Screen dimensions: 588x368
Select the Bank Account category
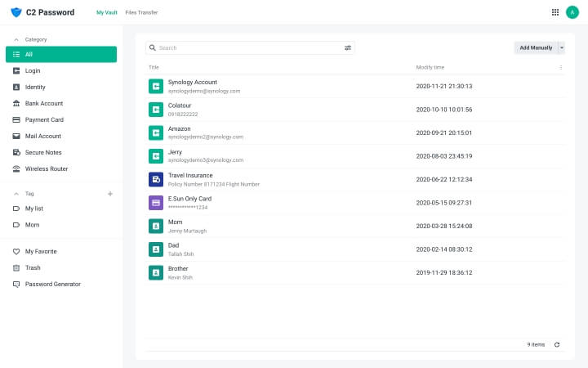(43, 103)
